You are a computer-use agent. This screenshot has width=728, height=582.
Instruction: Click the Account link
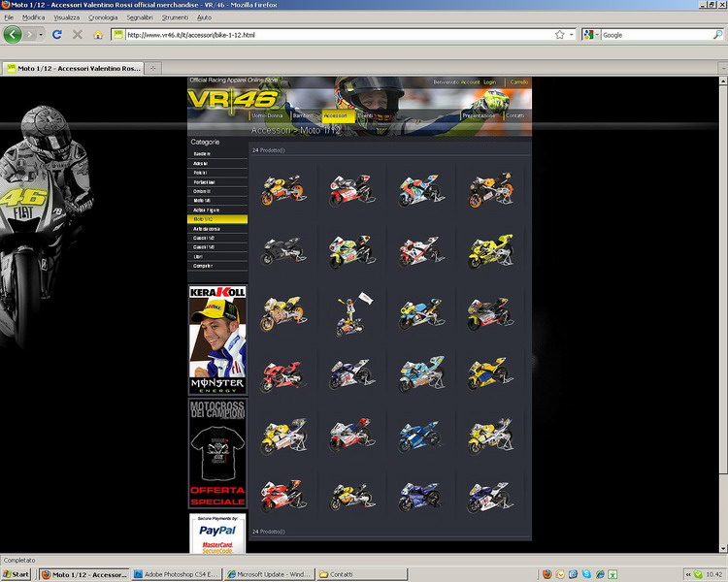tap(470, 82)
